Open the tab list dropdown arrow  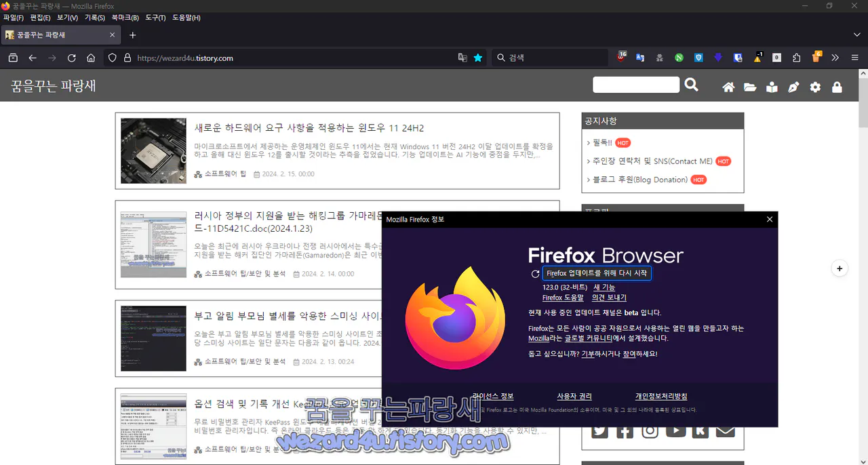(856, 35)
